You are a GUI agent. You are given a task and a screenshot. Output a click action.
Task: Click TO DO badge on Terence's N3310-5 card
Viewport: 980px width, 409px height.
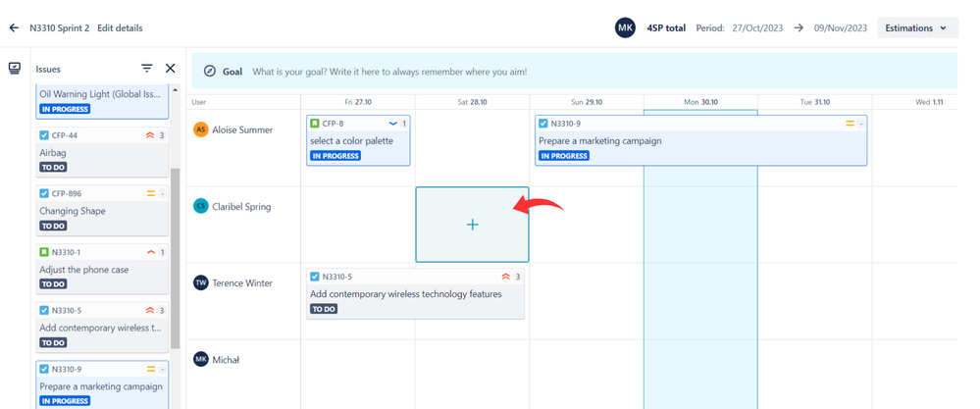click(x=324, y=309)
